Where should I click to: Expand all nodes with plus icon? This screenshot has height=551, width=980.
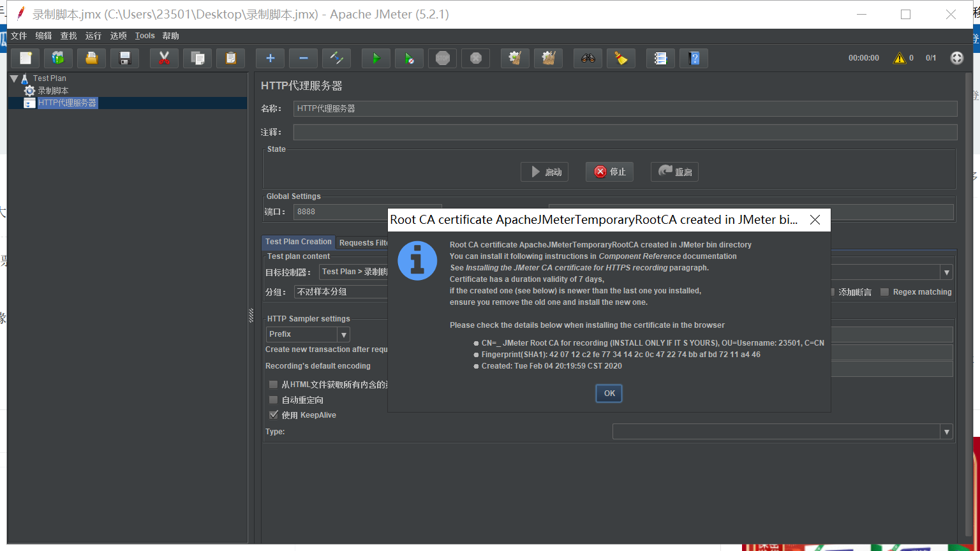(x=271, y=58)
